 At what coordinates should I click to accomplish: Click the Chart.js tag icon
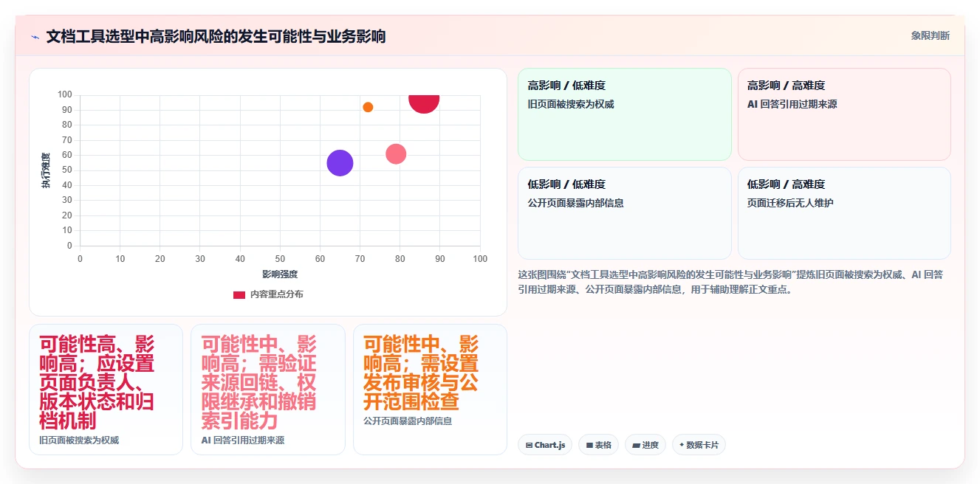click(529, 446)
